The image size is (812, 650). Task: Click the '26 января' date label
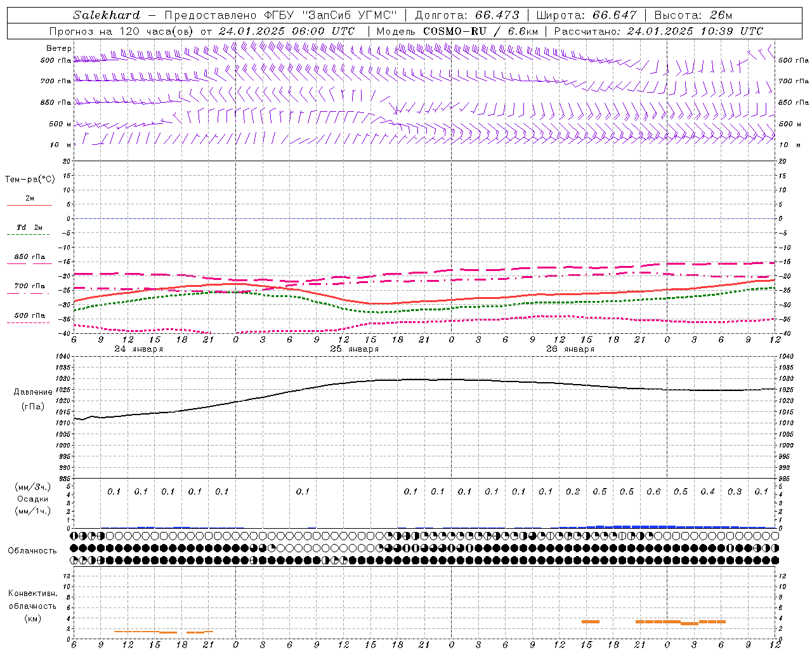[x=570, y=349]
